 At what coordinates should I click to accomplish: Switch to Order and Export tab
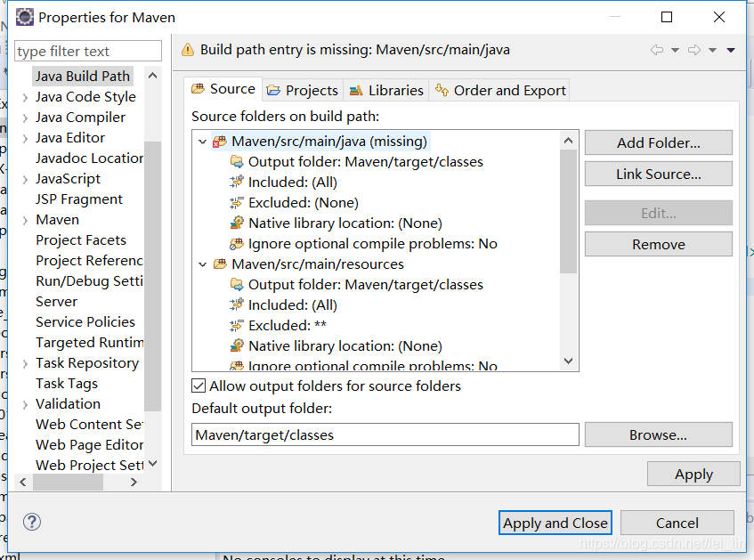[x=499, y=91]
